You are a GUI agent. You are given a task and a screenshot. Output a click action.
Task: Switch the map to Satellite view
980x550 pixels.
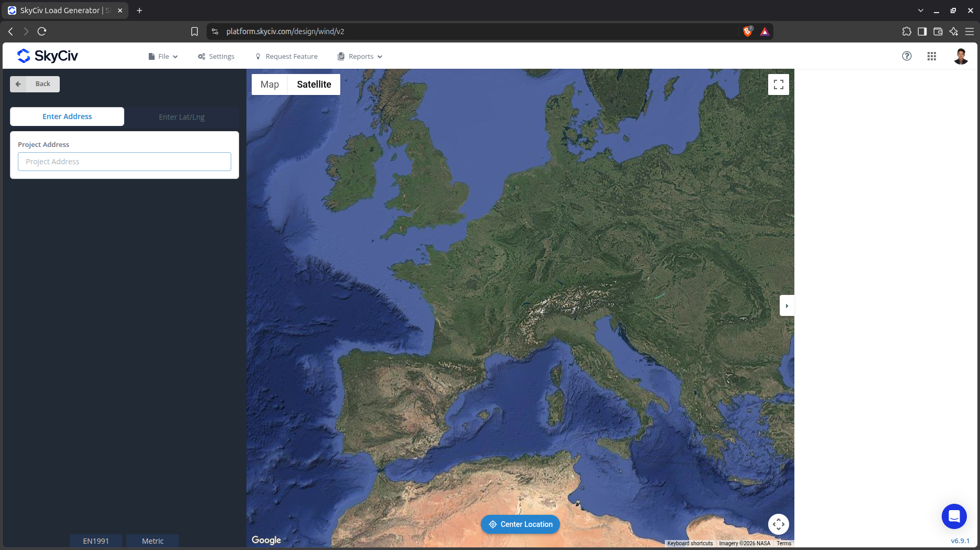[314, 84]
